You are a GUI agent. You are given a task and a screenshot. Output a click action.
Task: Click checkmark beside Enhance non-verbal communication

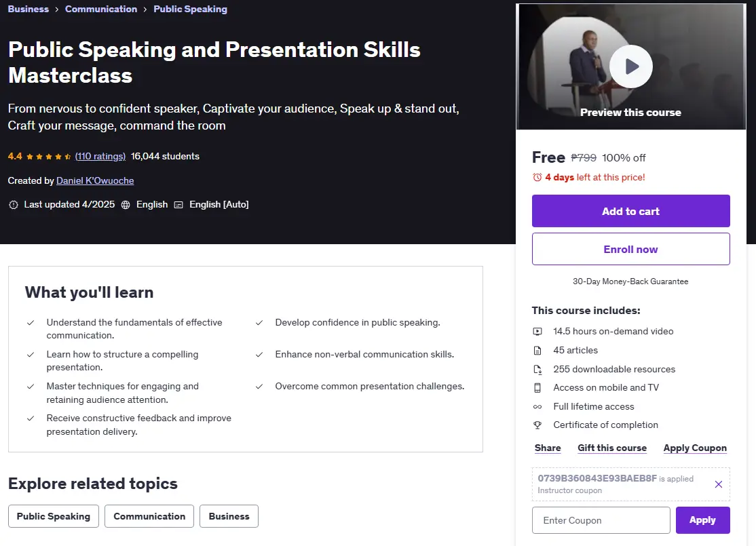coord(259,355)
